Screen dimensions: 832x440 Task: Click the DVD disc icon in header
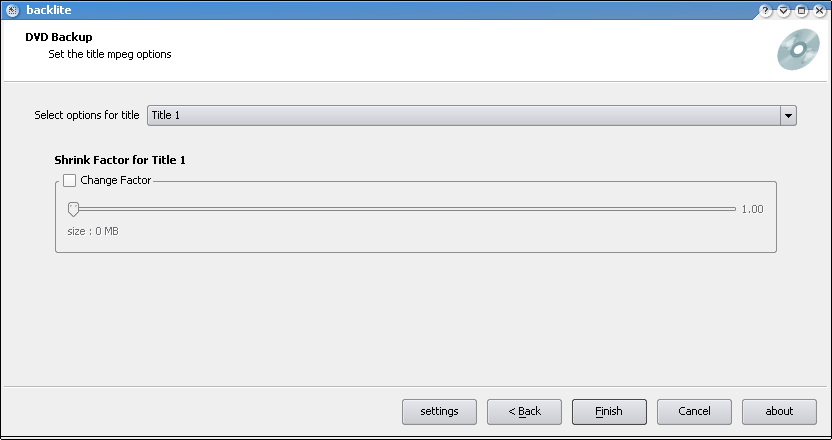coord(798,50)
